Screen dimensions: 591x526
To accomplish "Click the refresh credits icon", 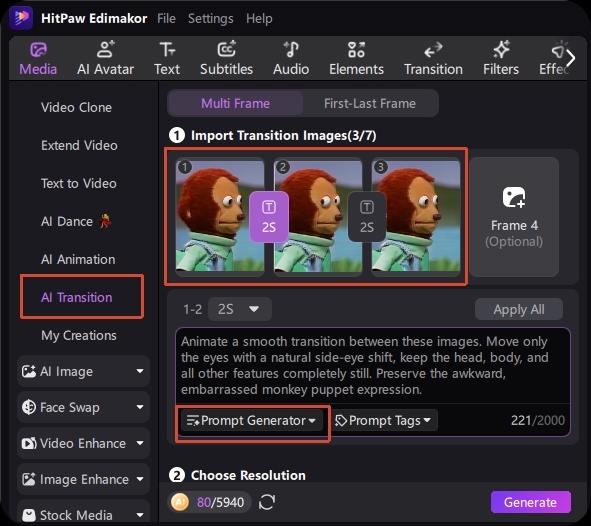I will [267, 502].
